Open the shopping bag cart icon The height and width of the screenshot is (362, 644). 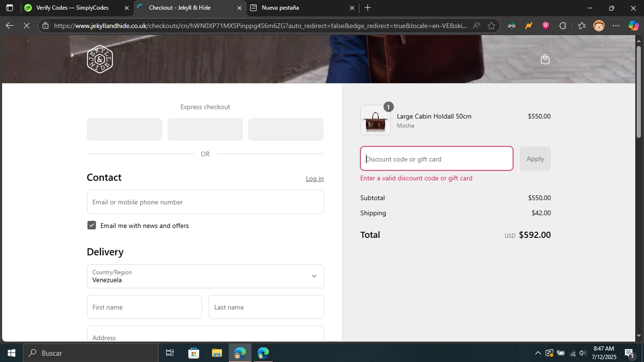545,59
